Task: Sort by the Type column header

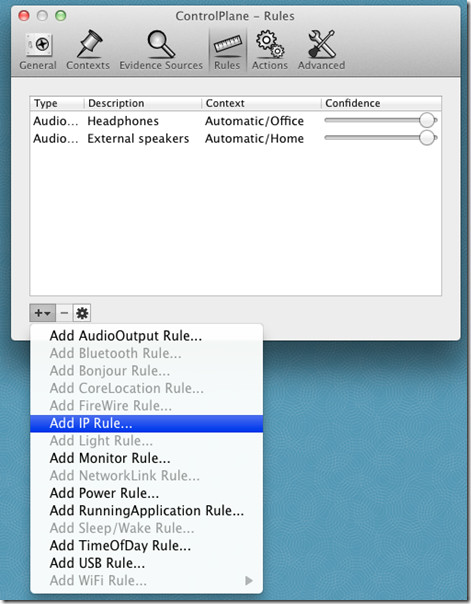Action: (x=57, y=103)
